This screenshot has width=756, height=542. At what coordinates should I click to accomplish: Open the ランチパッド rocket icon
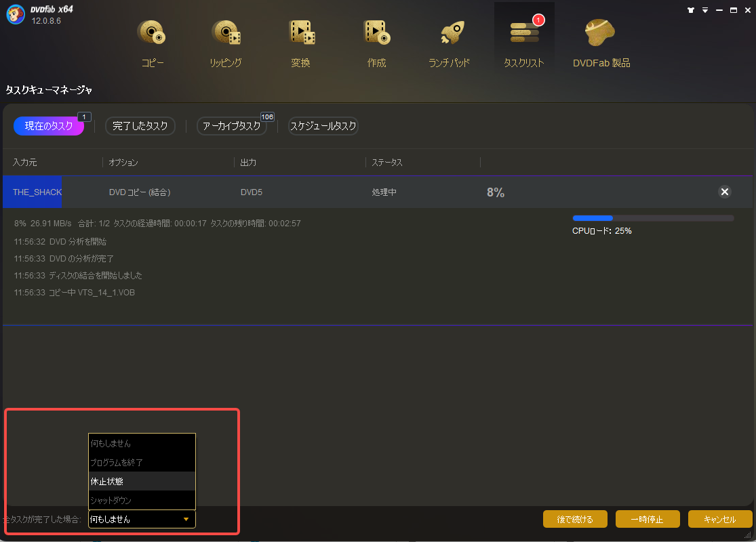[452, 33]
